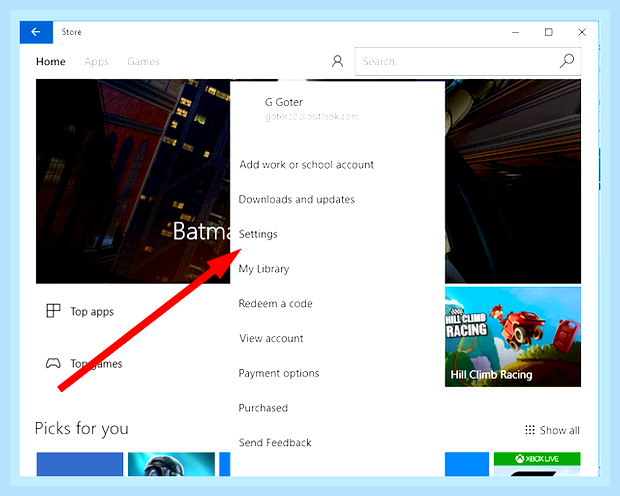The image size is (620, 496).
Task: Switch to the Apps tab
Action: coord(96,62)
